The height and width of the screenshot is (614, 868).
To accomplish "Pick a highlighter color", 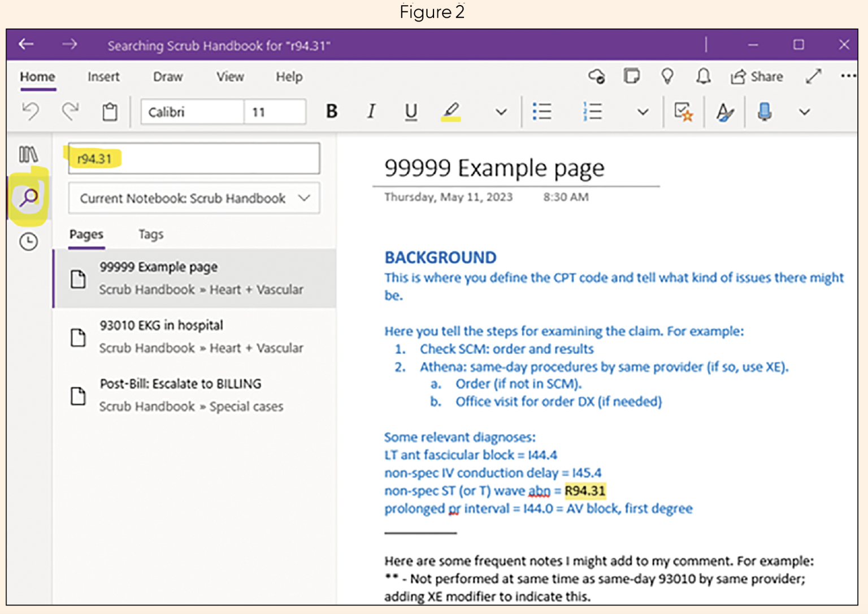I will click(450, 111).
